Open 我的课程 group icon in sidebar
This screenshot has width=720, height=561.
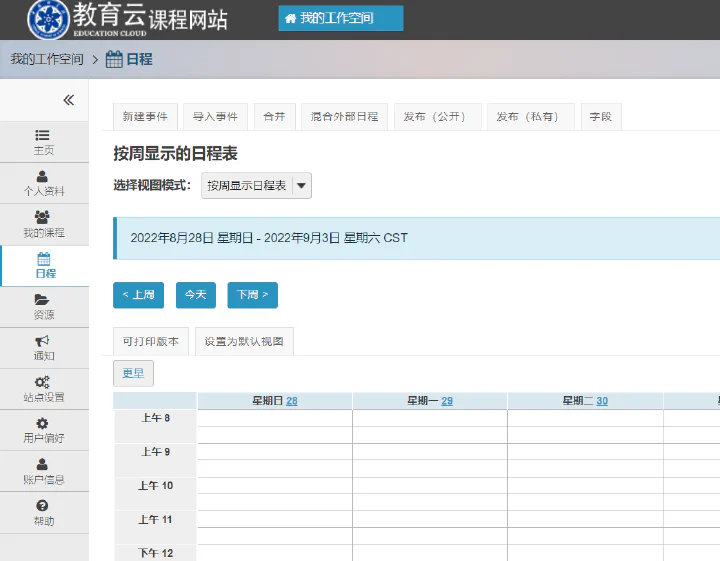(42, 217)
